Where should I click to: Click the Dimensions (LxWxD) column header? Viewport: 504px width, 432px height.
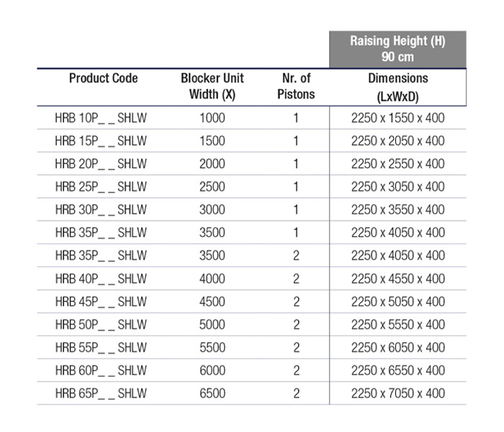(x=397, y=86)
